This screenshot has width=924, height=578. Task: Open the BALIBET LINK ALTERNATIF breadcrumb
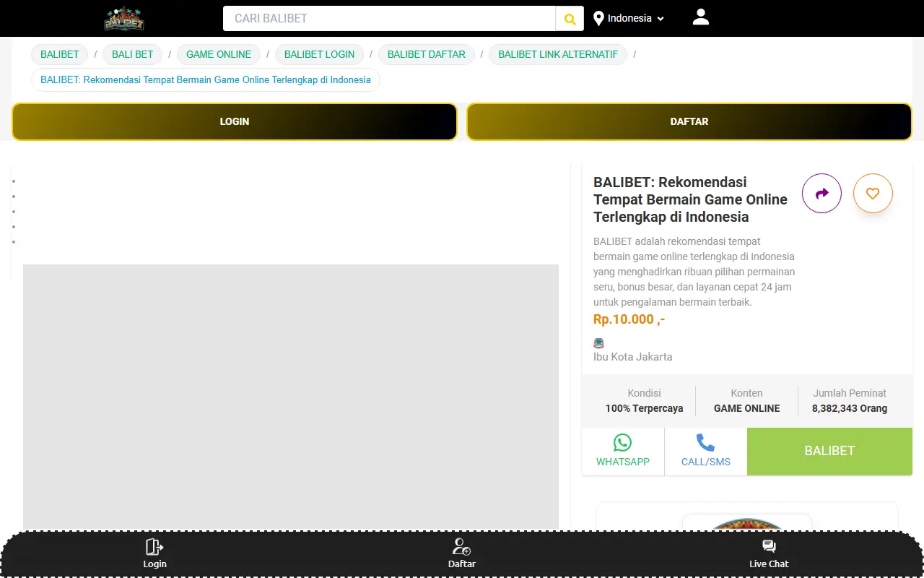pyautogui.click(x=558, y=54)
